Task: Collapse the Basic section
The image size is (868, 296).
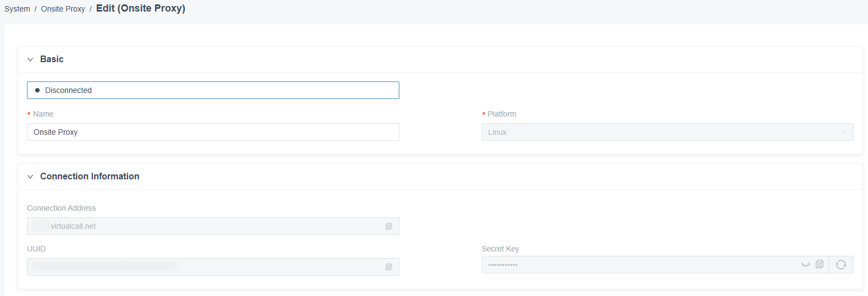Action: (30, 59)
